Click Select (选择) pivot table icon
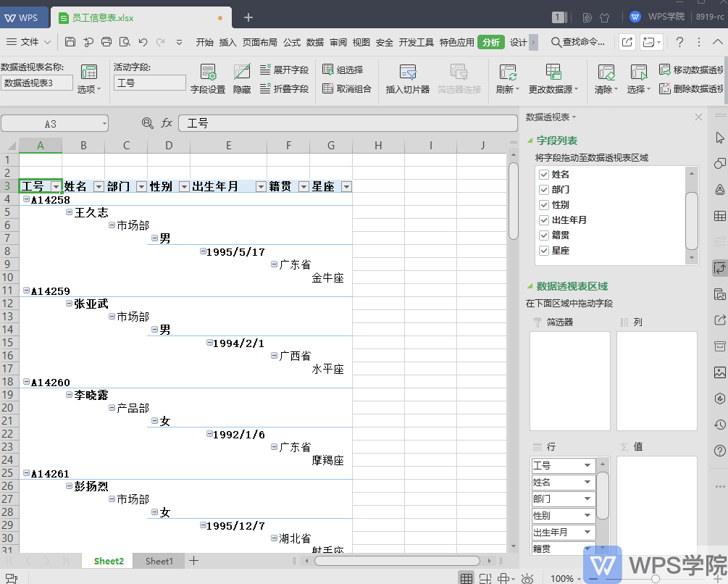Image resolution: width=728 pixels, height=584 pixels. 638,80
